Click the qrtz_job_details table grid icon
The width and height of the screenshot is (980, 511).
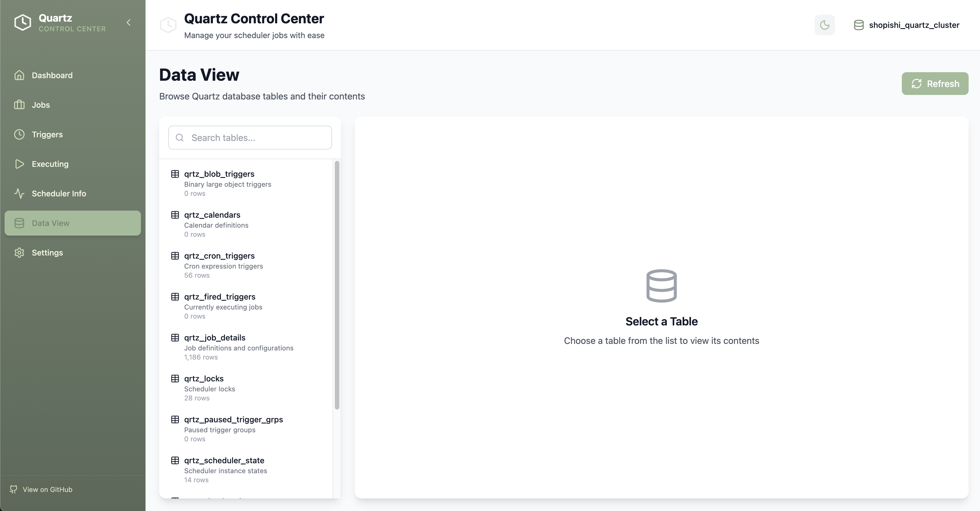(175, 338)
